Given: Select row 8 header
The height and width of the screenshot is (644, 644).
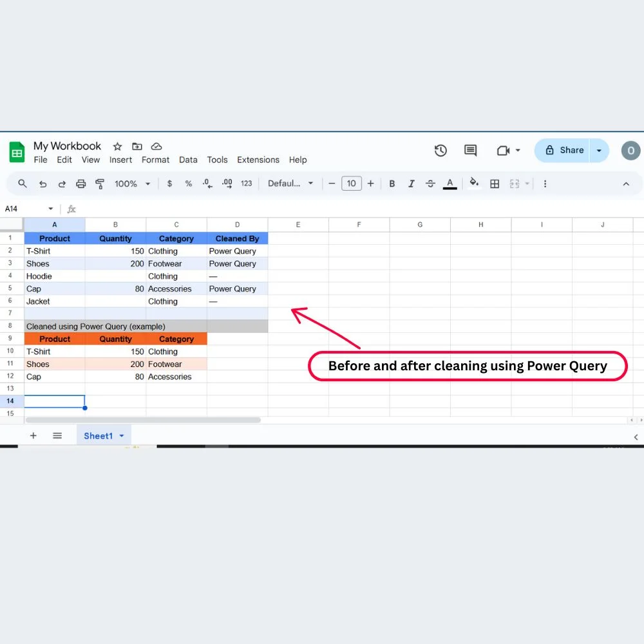Looking at the screenshot, I should pos(10,326).
